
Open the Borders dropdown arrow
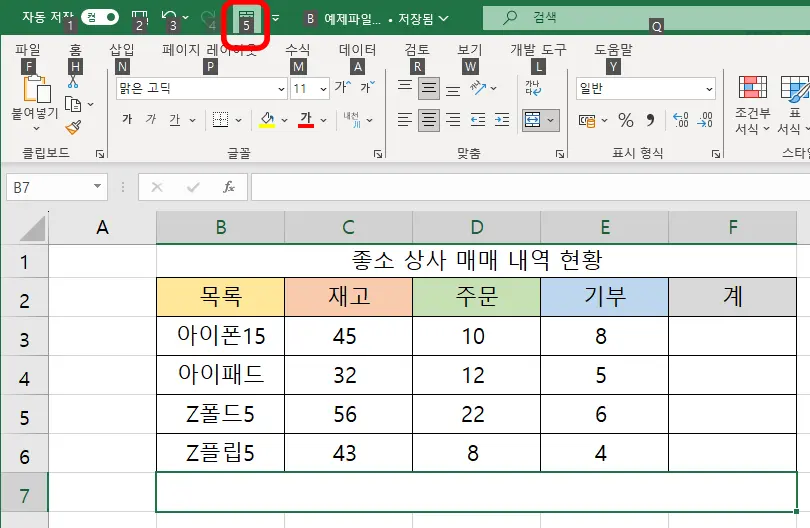239,120
